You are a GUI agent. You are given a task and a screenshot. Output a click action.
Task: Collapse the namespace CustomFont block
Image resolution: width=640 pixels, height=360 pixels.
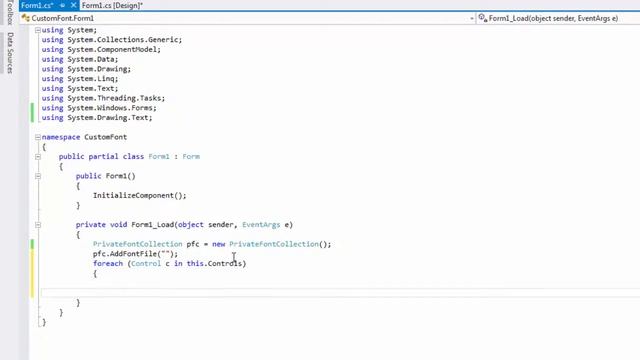click(x=38, y=137)
